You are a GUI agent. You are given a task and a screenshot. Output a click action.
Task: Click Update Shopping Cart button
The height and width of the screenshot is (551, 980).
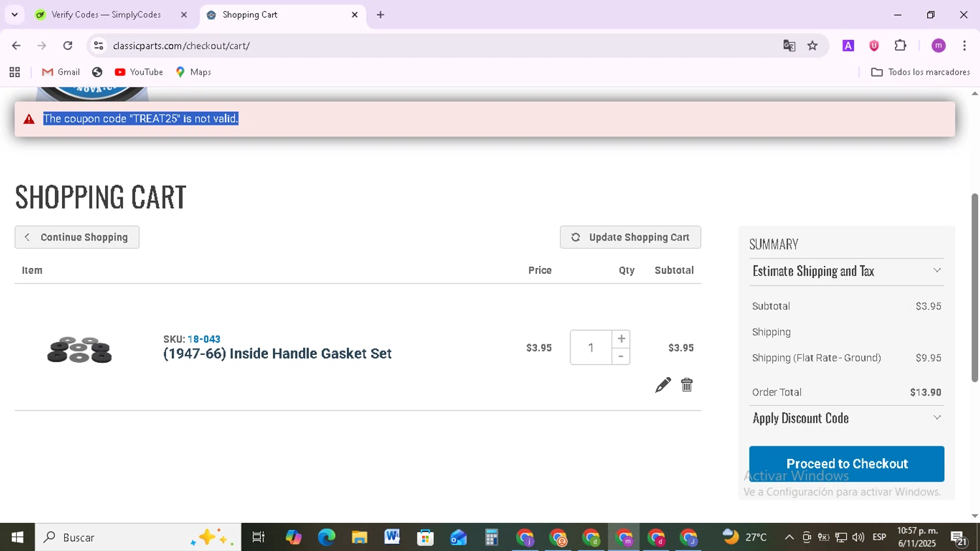[x=630, y=237]
